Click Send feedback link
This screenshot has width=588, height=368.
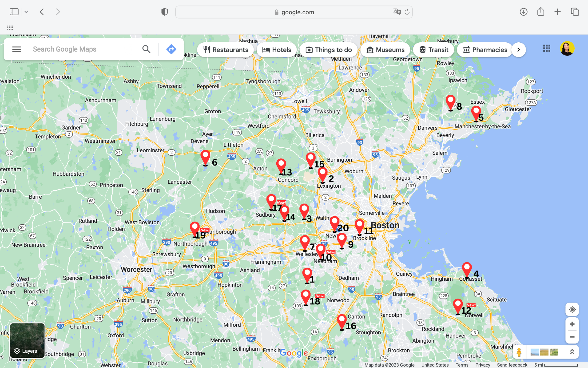point(512,365)
